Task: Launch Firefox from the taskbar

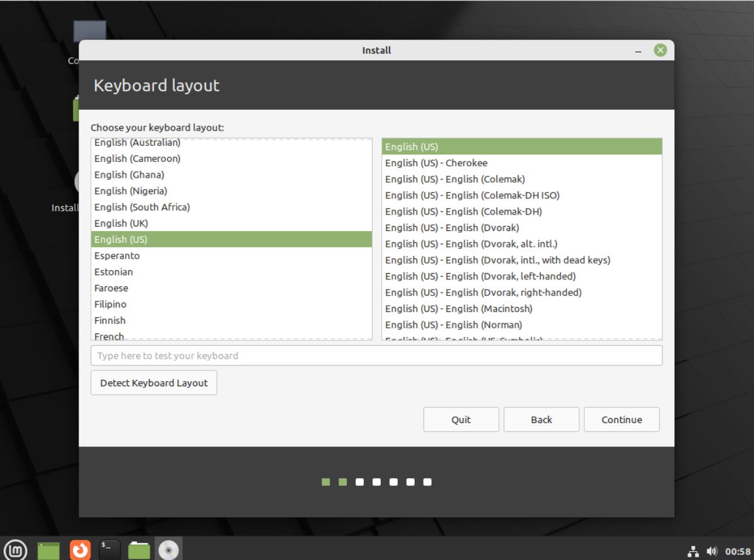Action: (x=79, y=548)
